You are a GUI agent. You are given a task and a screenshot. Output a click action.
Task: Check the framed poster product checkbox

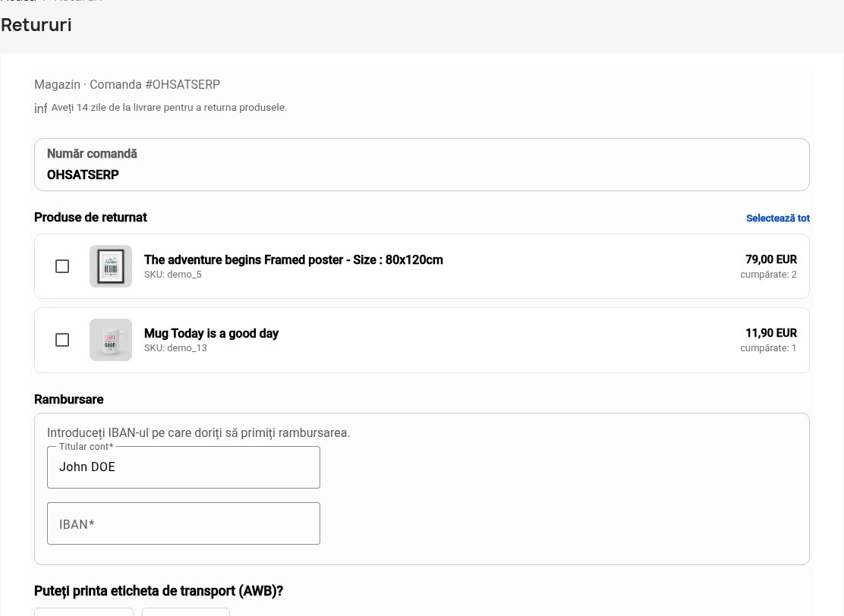click(62, 266)
